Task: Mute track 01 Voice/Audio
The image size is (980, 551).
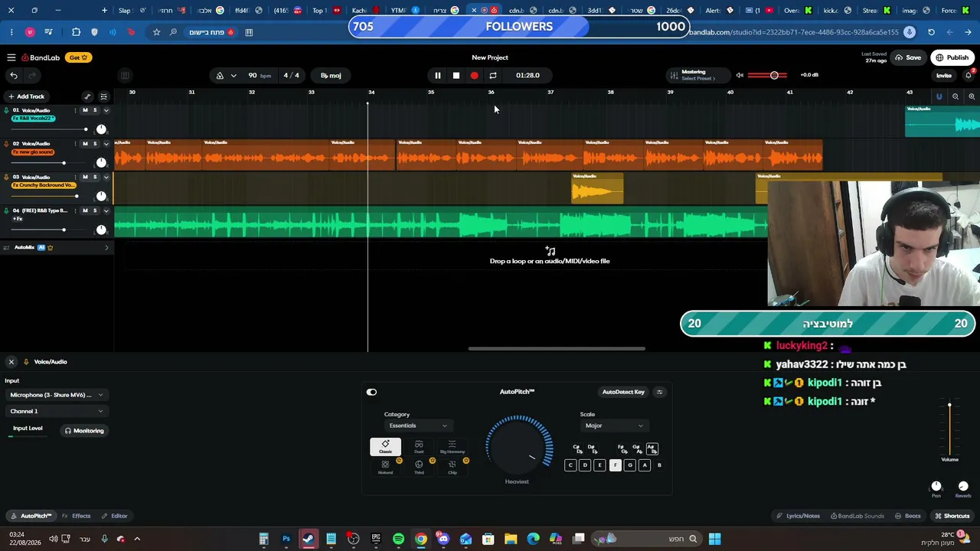Action: [85, 110]
